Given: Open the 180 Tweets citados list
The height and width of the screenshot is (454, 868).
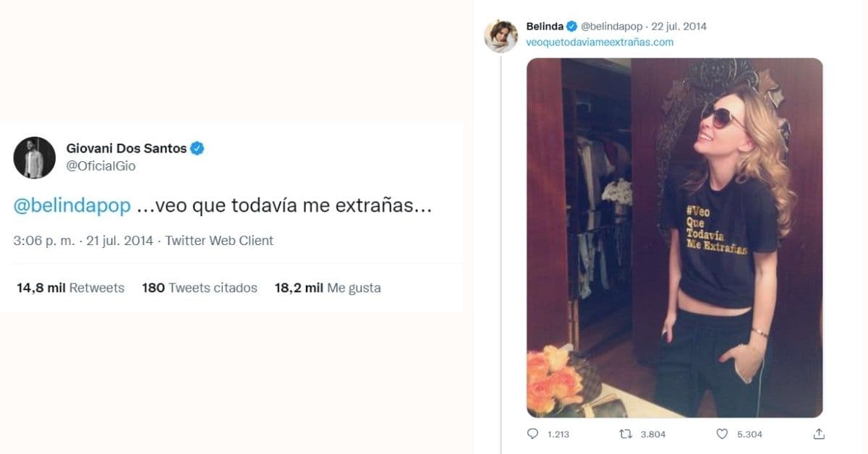Looking at the screenshot, I should [200, 287].
